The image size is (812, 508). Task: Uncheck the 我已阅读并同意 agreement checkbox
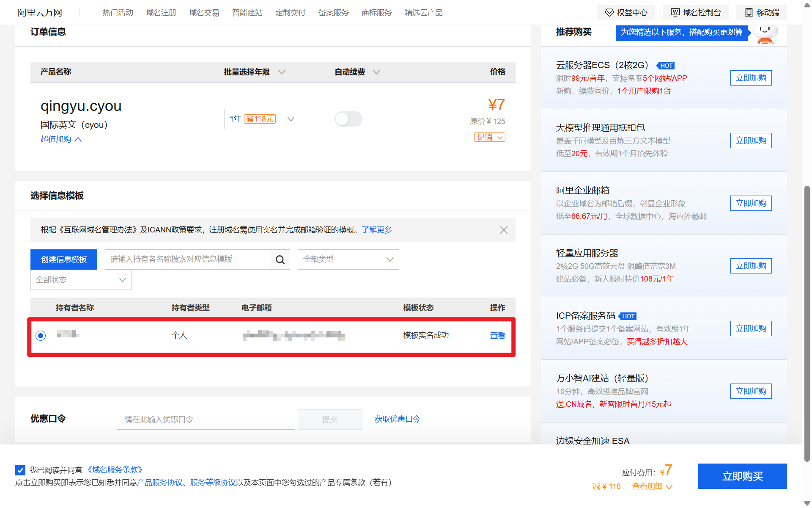pyautogui.click(x=20, y=470)
